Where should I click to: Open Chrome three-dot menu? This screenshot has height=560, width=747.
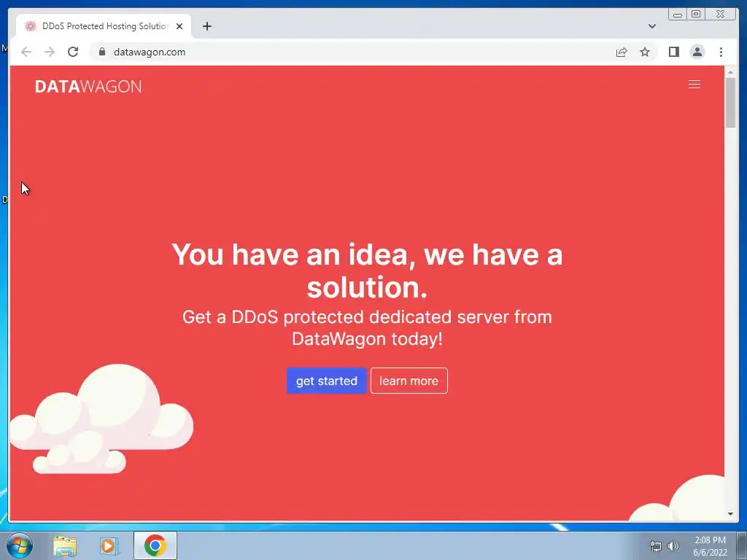(721, 52)
